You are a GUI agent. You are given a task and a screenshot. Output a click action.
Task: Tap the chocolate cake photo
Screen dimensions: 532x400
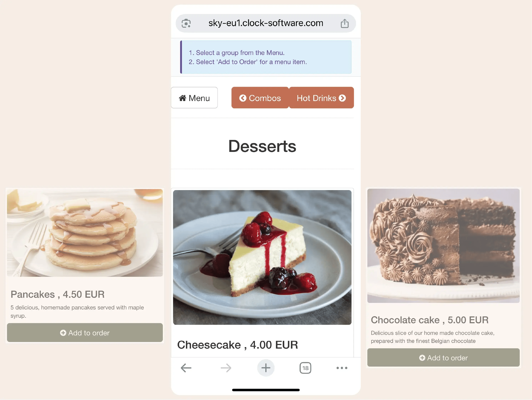443,246
